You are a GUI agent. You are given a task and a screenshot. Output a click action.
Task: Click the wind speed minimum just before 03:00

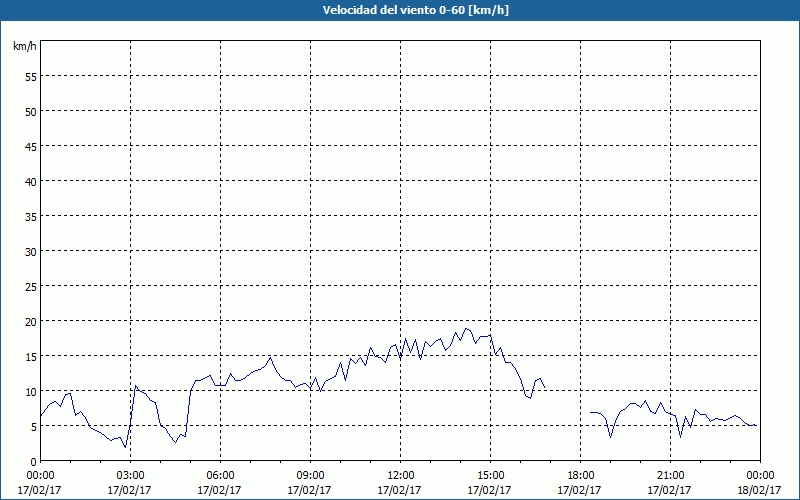point(125,447)
